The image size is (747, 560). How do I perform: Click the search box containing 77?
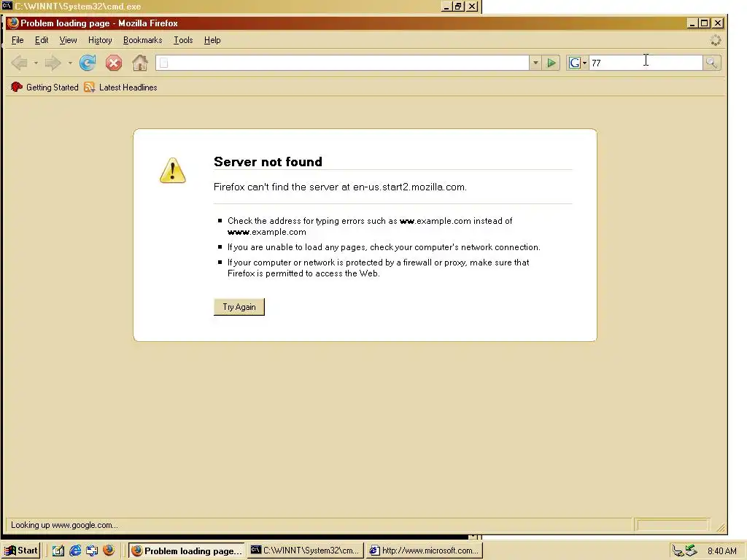[x=646, y=63]
